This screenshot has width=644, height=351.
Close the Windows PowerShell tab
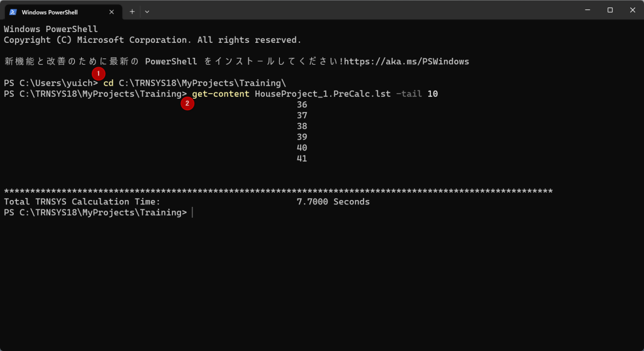click(112, 12)
